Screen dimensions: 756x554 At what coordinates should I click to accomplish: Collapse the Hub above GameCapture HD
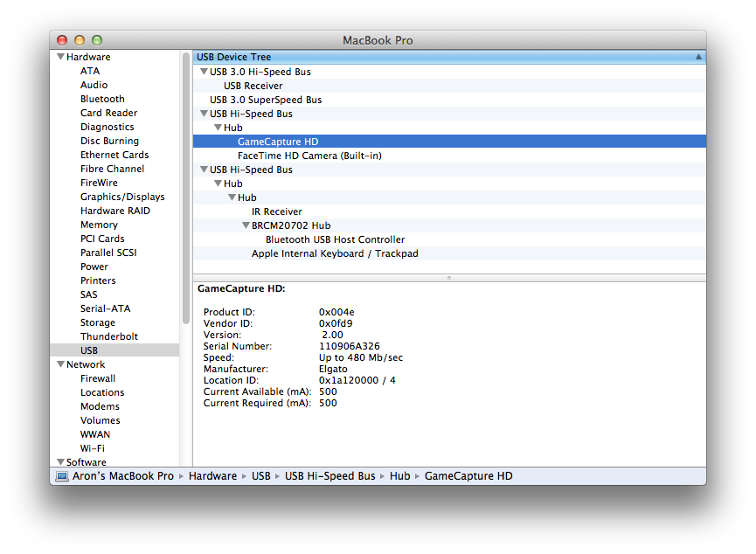click(x=218, y=128)
